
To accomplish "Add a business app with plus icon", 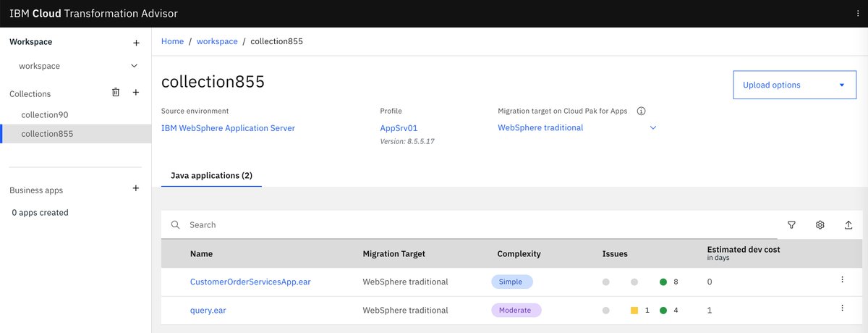I will tap(135, 189).
